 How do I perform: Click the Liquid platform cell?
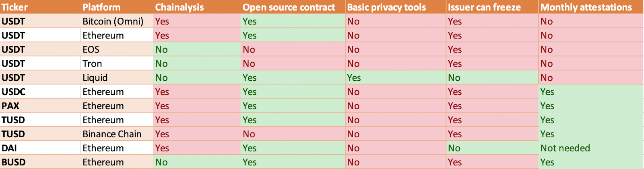(117, 77)
